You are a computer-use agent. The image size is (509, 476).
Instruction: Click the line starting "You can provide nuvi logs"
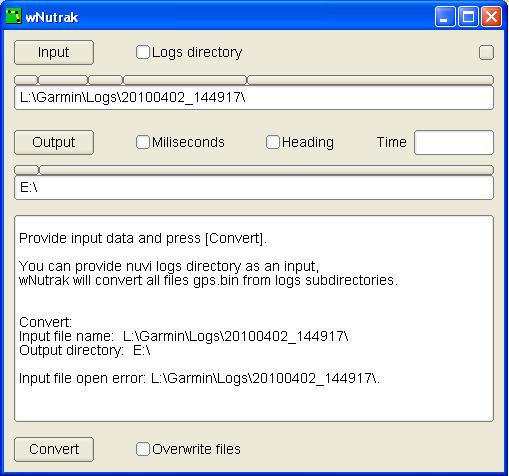[x=169, y=266]
